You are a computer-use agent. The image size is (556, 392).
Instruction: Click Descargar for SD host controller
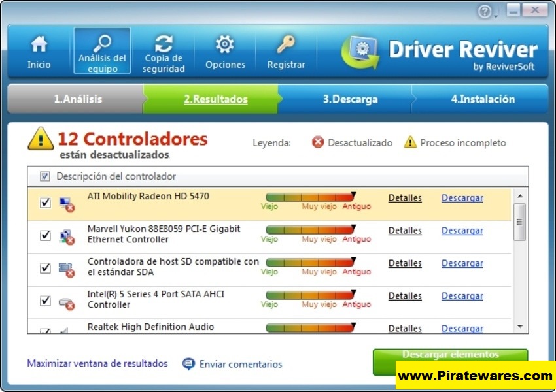[x=462, y=263]
